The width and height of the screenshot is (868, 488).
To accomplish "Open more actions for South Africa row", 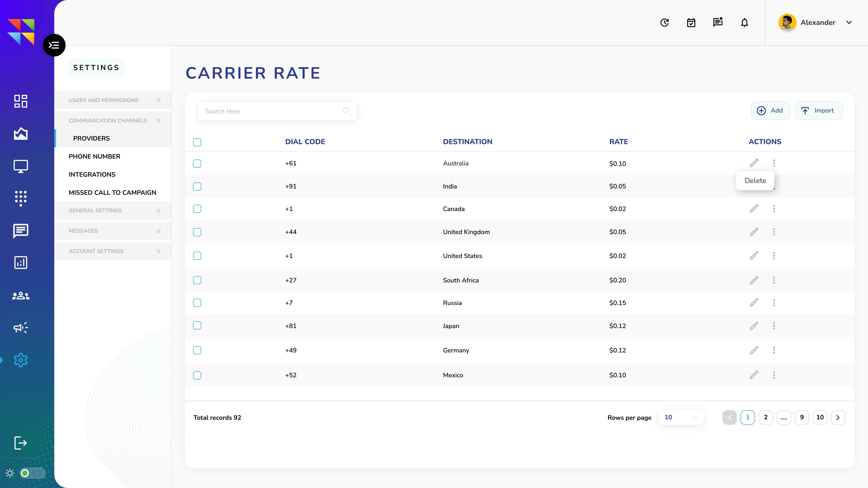I will click(774, 280).
